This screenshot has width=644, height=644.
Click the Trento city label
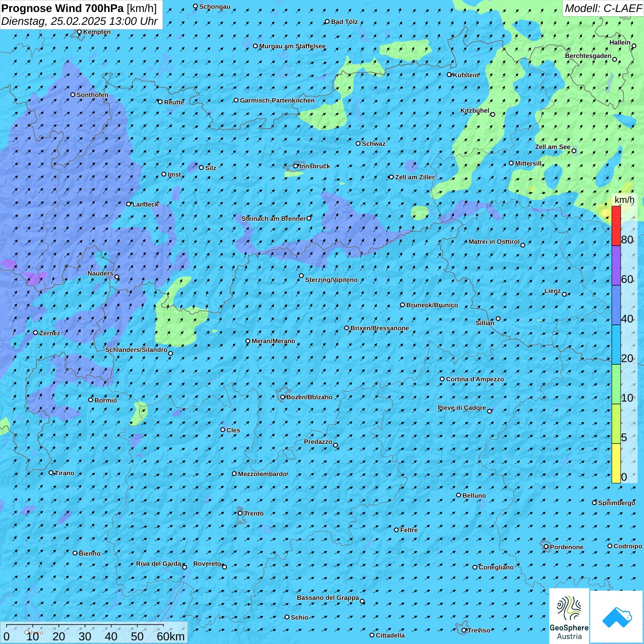[253, 513]
